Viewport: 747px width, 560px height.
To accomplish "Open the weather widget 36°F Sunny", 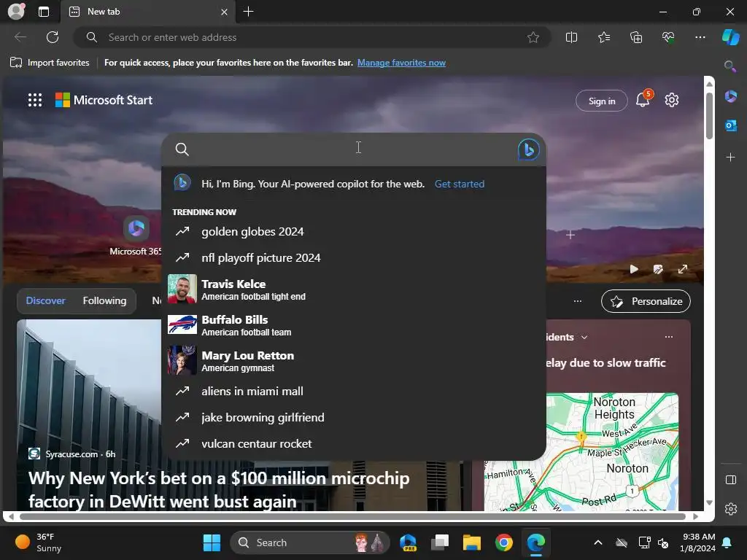I will (x=38, y=542).
